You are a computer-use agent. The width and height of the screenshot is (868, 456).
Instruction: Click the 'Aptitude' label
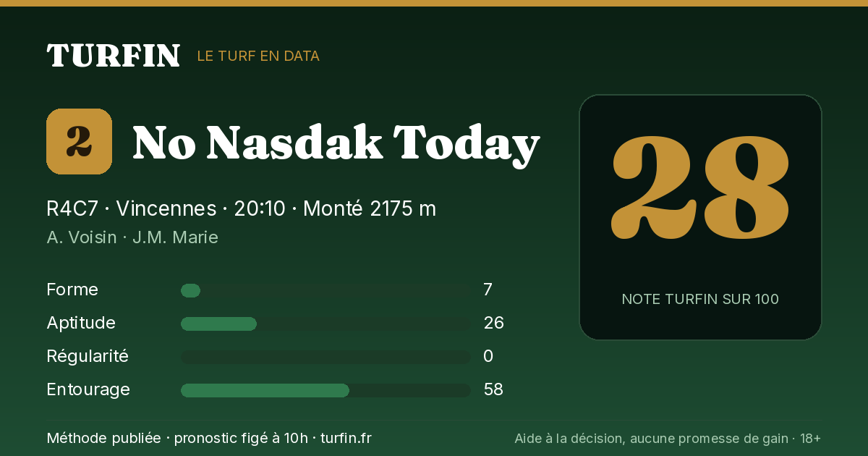coord(81,323)
